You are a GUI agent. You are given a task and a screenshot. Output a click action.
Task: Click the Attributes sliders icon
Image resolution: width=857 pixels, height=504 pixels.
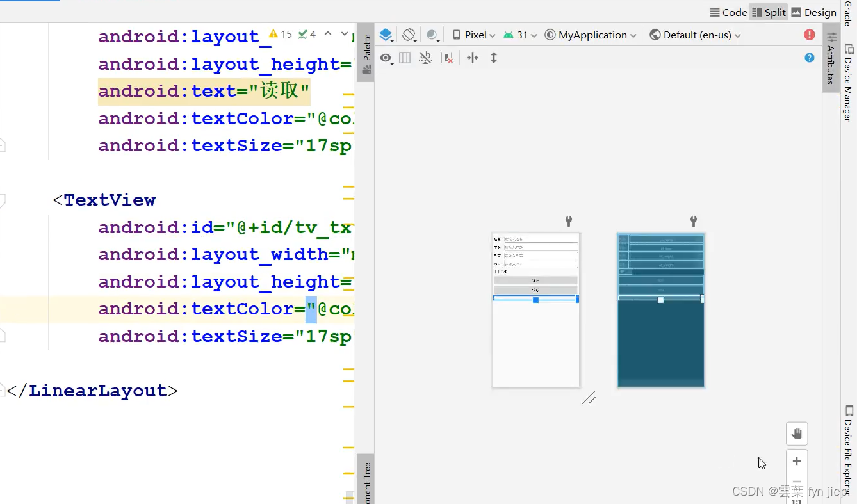click(x=831, y=37)
